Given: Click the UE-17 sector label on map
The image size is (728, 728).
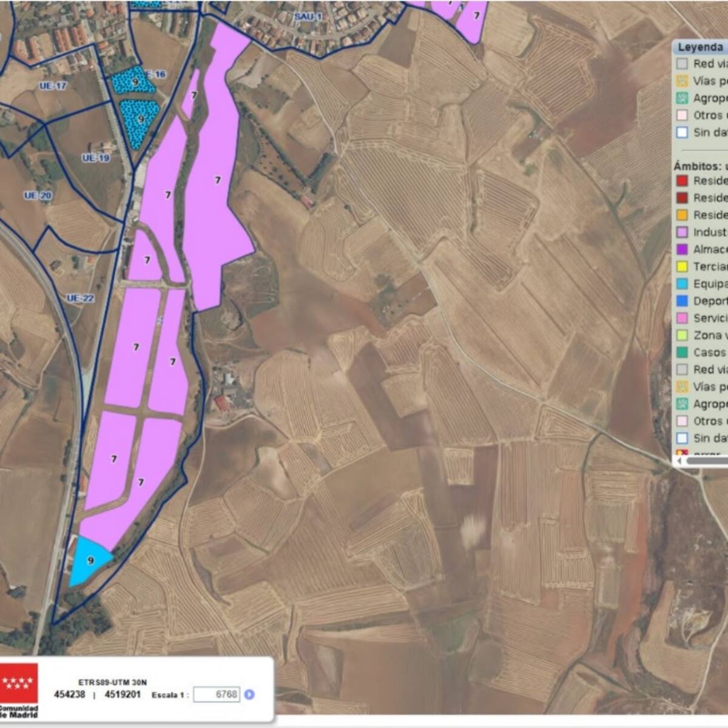Looking at the screenshot, I should coord(53,86).
